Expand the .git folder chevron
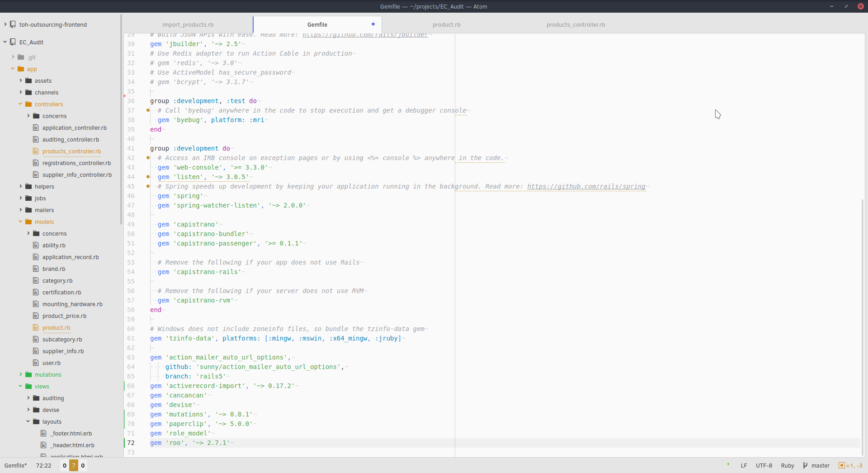 tap(13, 57)
